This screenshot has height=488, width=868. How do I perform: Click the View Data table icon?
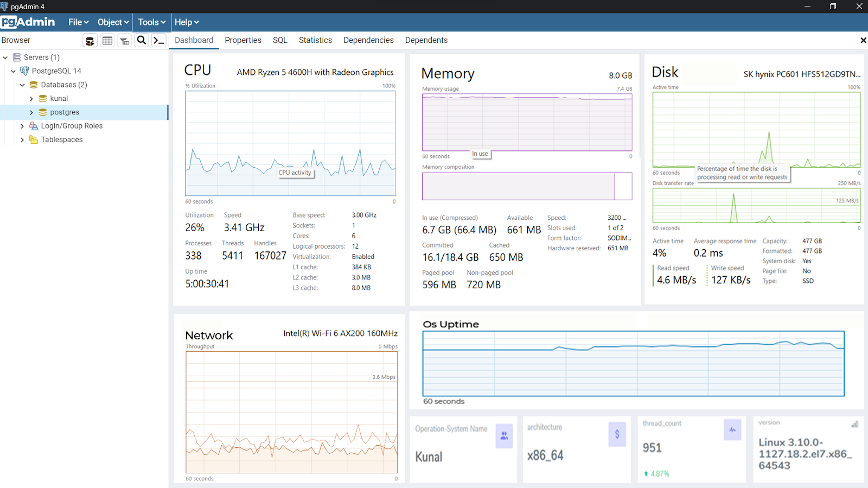[x=107, y=41]
